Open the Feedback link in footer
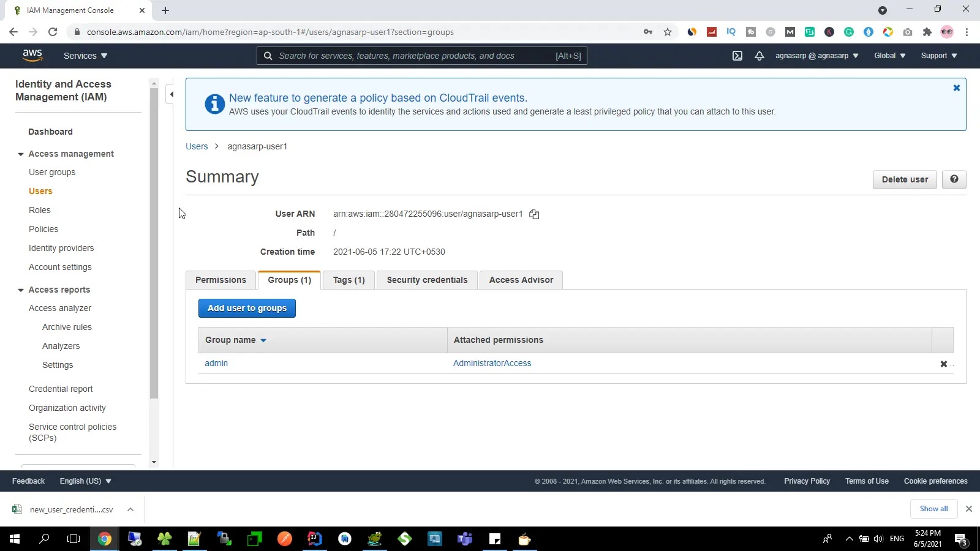The width and height of the screenshot is (980, 551). point(28,481)
